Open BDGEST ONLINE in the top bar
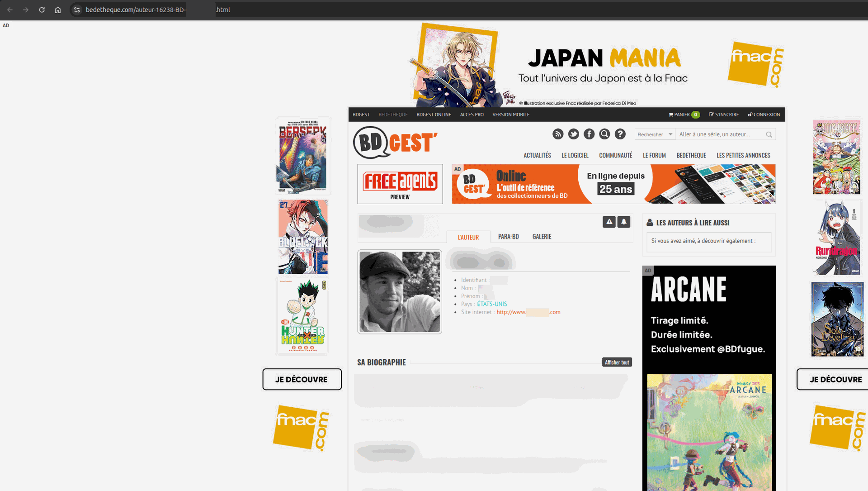 [x=434, y=114]
